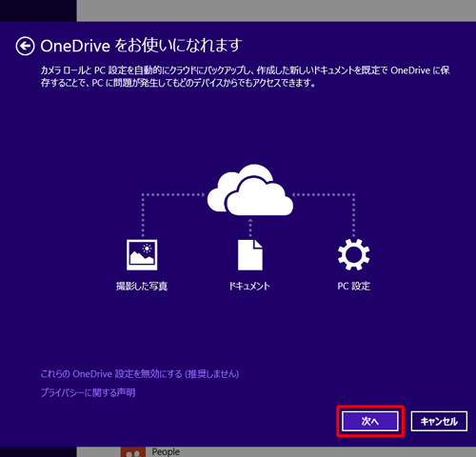Open link to disable these OneDrive settings
The image size is (476, 457).
tap(140, 374)
